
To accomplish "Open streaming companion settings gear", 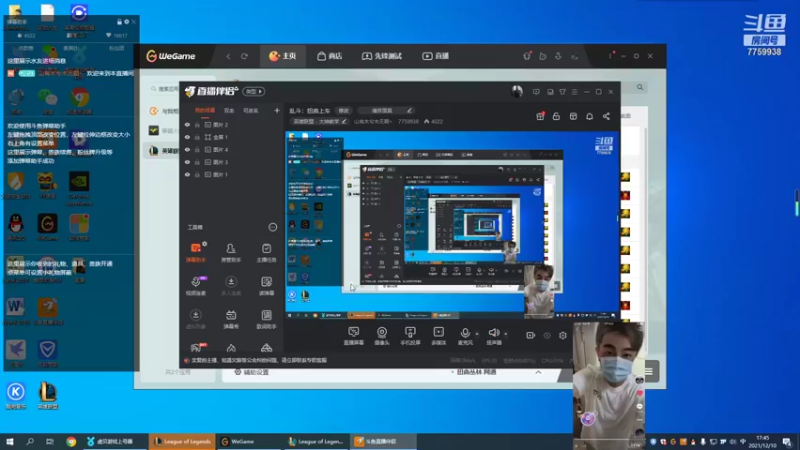I will 563,335.
